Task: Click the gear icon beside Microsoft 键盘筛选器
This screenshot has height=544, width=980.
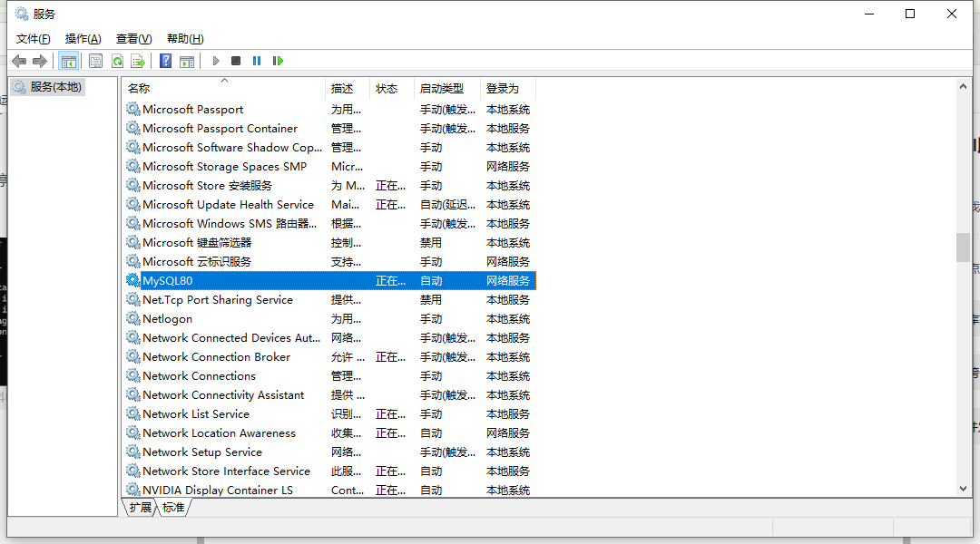Action: (133, 242)
